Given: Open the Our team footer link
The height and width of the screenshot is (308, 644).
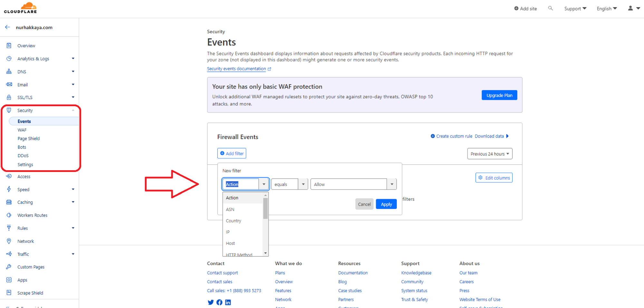Looking at the screenshot, I should (468, 273).
